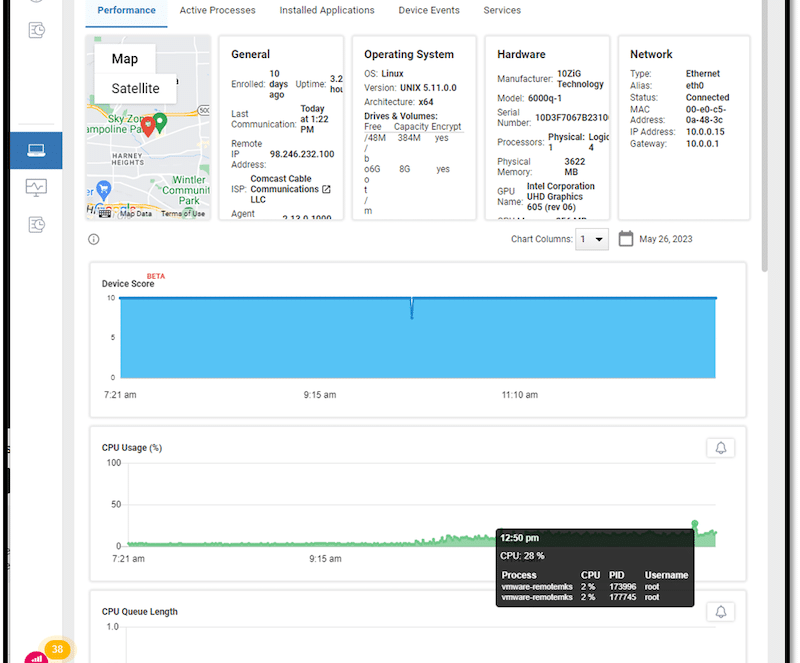Click the Hardware card heading
800x663 pixels.
pyautogui.click(x=521, y=54)
